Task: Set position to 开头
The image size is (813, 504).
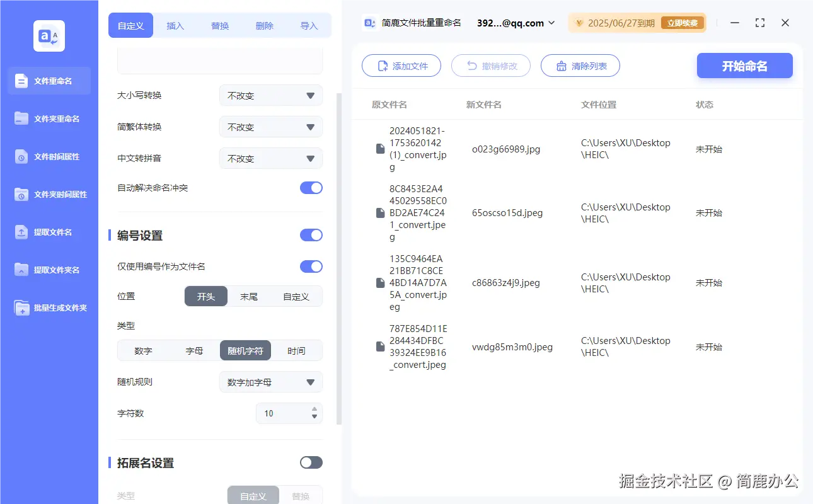Action: 205,296
